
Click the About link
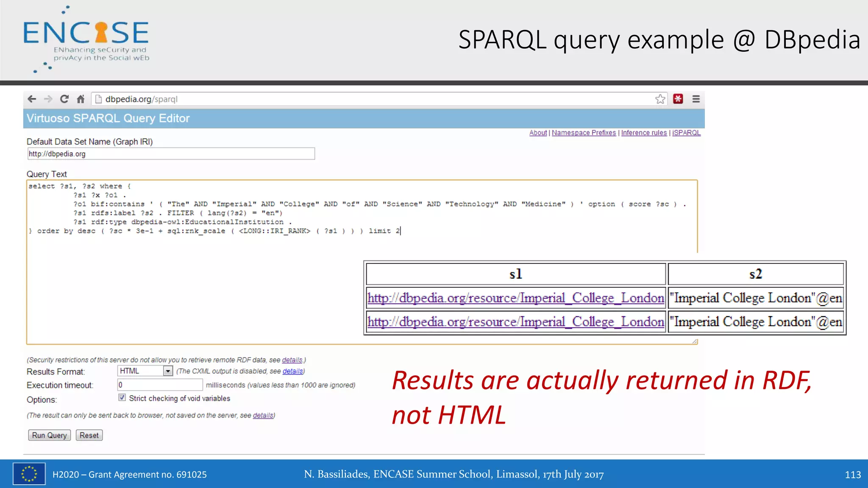click(x=538, y=133)
